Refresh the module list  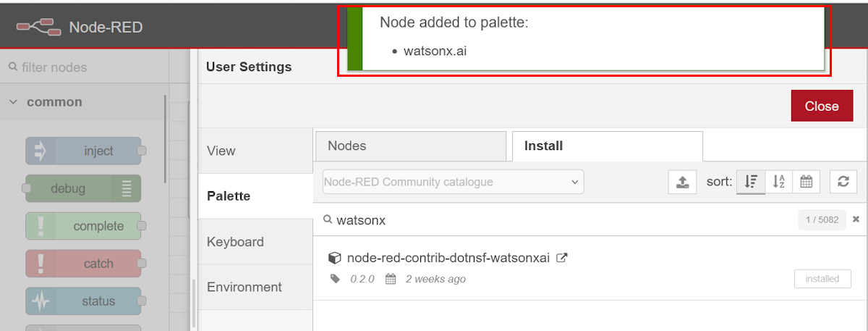(843, 183)
